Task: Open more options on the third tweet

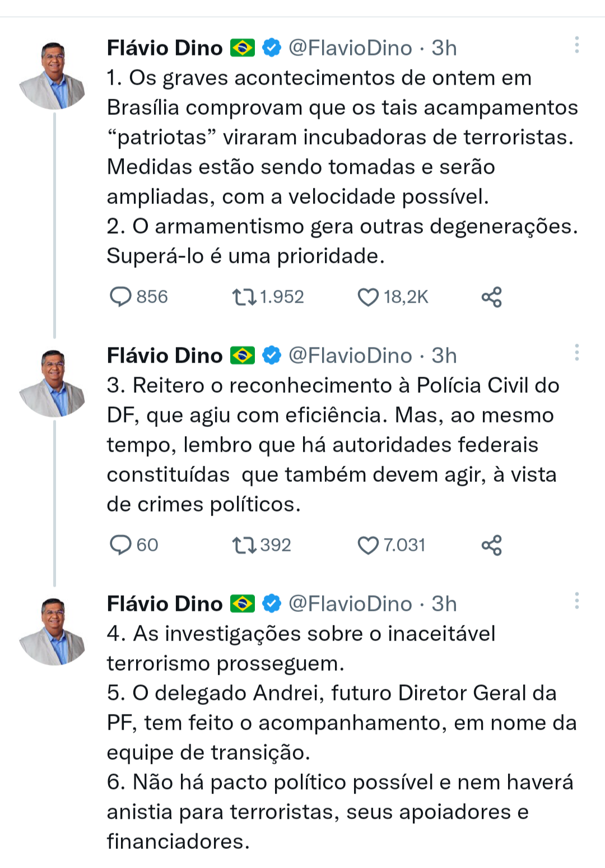Action: (x=576, y=601)
